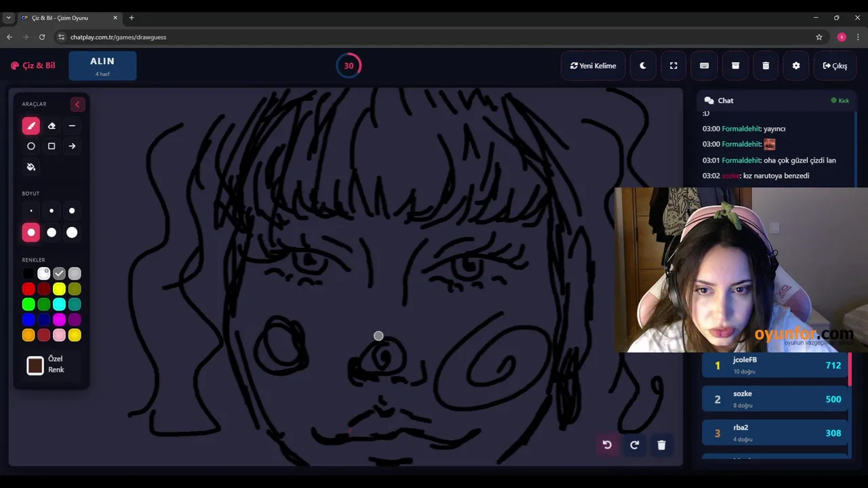This screenshot has width=868, height=488.
Task: Pick the light pink color swatch
Action: (59, 335)
